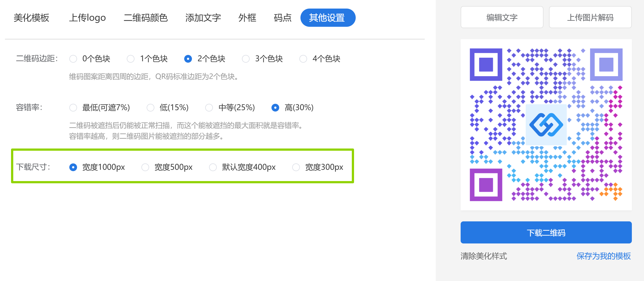
Task: Click the 保存为我的模板 link
Action: click(x=603, y=256)
